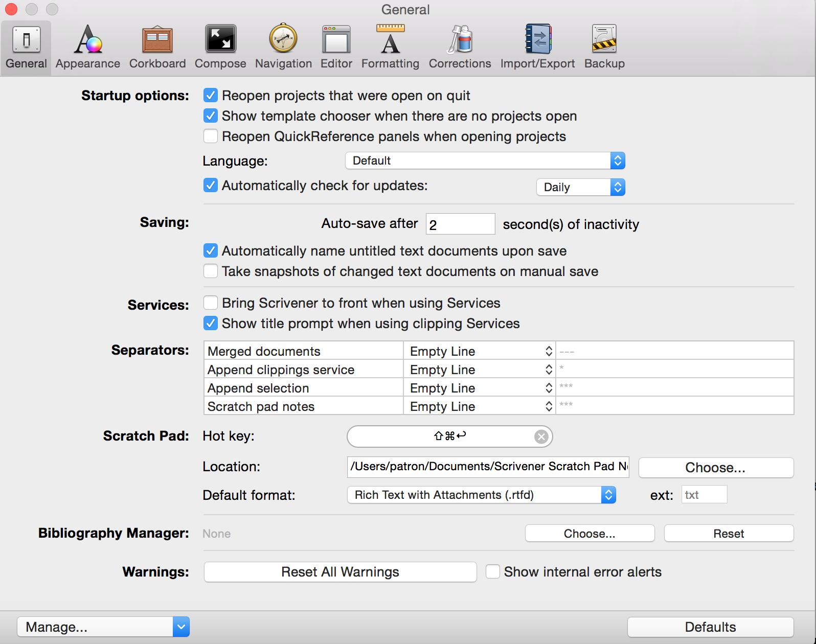
Task: Open the Navigation compass icon pane
Action: pos(283,47)
